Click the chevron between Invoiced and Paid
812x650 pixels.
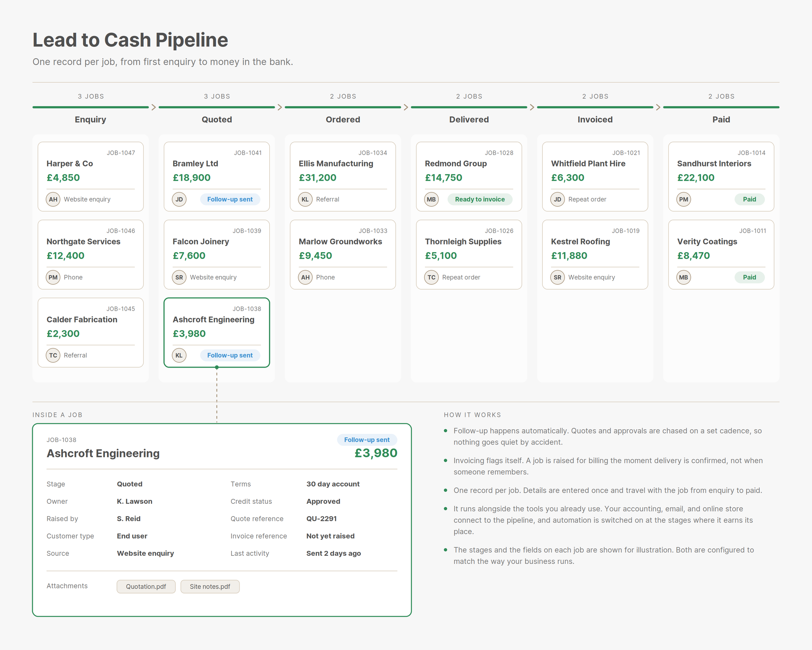click(658, 107)
